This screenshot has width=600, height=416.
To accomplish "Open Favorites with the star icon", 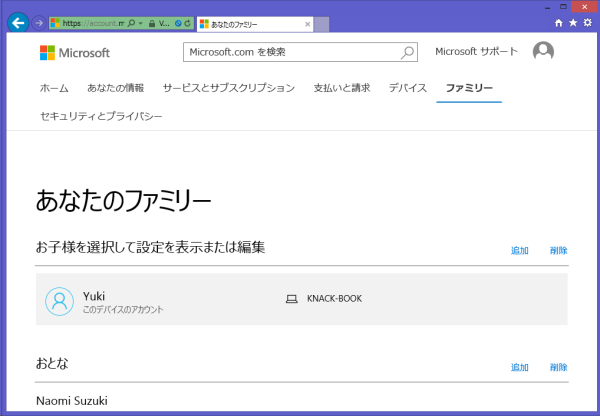I will coord(573,23).
